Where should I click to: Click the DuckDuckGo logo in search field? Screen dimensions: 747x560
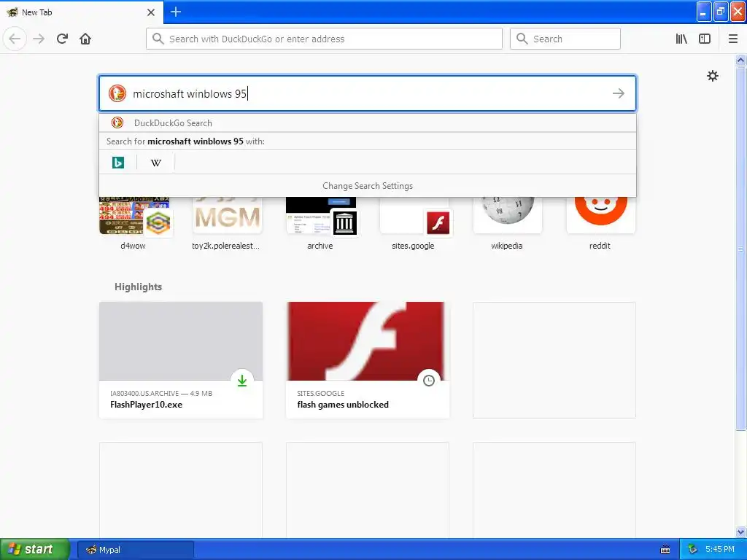click(x=117, y=93)
